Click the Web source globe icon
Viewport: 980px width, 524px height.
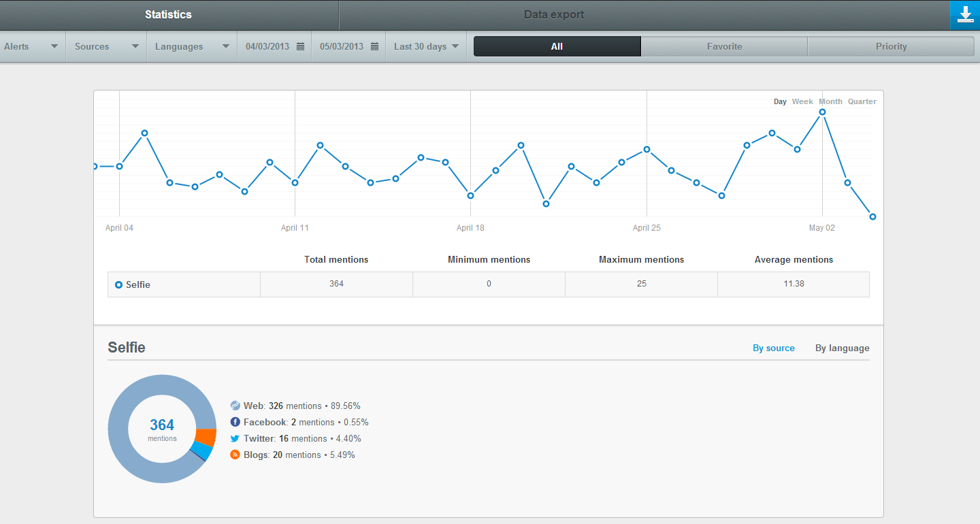(235, 406)
